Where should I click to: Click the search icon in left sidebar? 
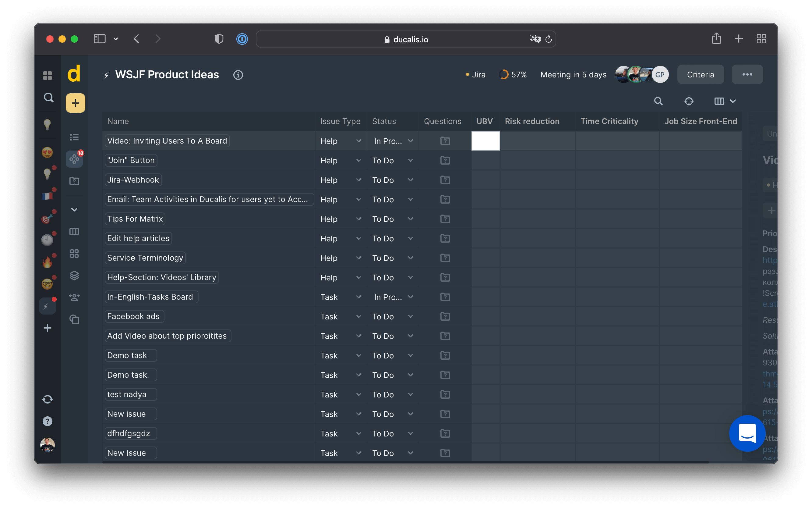48,97
